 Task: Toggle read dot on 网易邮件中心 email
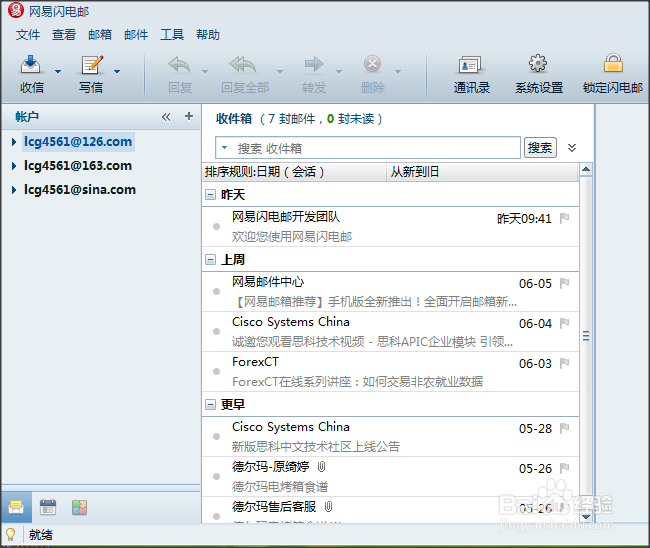(x=216, y=291)
